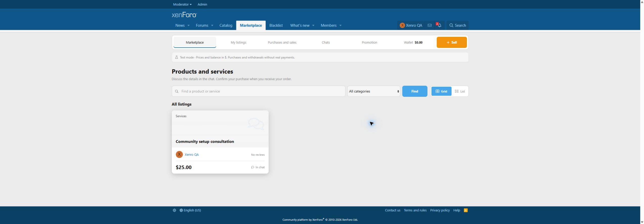The image size is (644, 224).
Task: Switch listings to List view
Action: click(460, 91)
